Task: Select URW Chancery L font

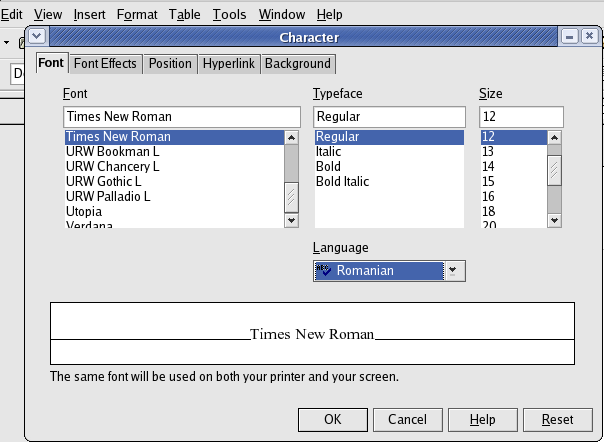Action: (x=174, y=166)
